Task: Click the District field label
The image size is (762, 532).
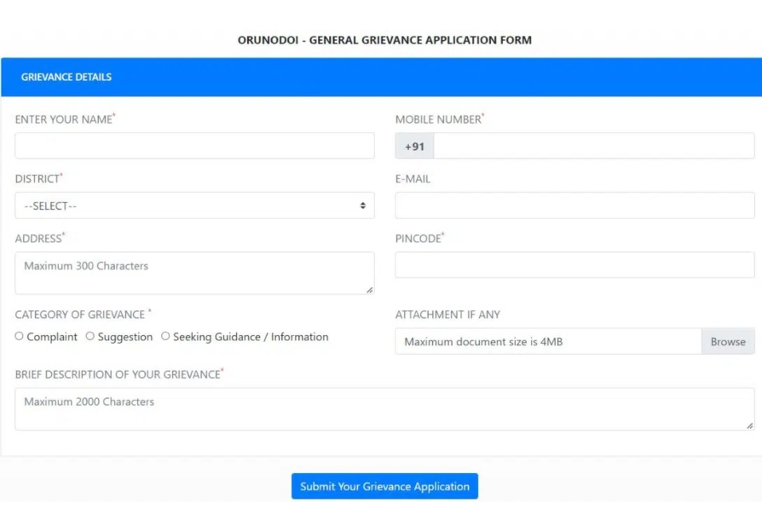Action: point(37,179)
